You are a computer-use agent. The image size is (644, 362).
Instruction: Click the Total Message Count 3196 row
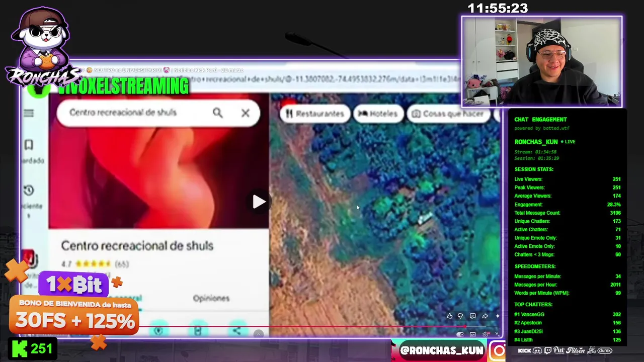click(568, 213)
